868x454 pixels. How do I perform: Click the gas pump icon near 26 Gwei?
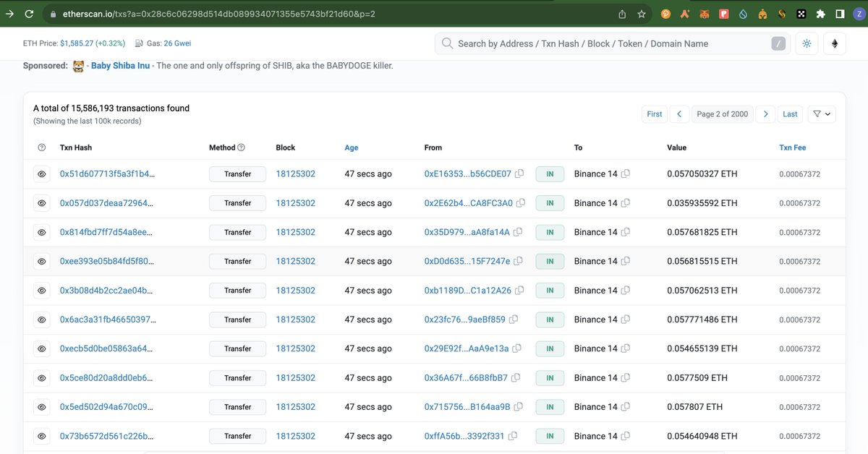point(137,43)
